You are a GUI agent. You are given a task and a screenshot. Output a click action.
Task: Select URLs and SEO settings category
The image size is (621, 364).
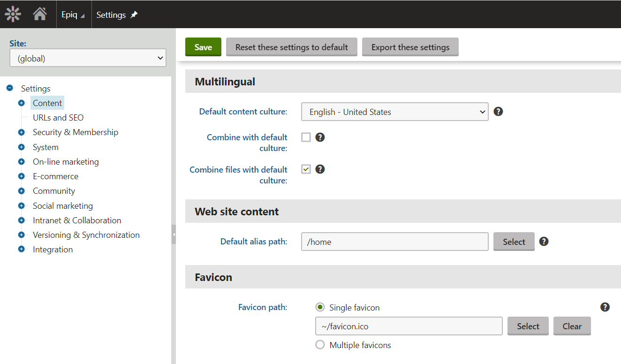pos(58,118)
